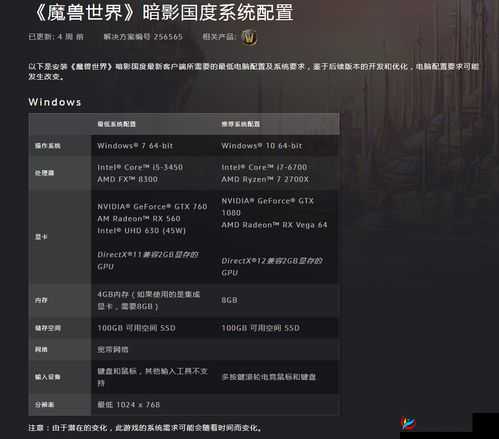Click the page title 《魔兽世界》暗影国度系统配置
The width and height of the screenshot is (499, 439).
pyautogui.click(x=163, y=13)
